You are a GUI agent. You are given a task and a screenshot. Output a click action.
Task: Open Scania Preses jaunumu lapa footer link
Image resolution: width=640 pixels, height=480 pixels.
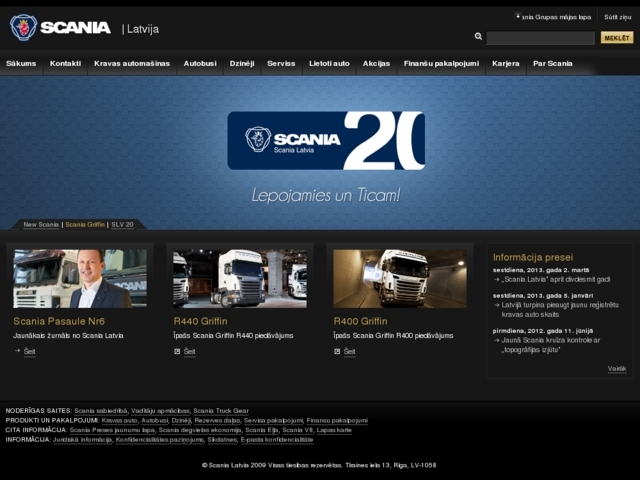112,430
